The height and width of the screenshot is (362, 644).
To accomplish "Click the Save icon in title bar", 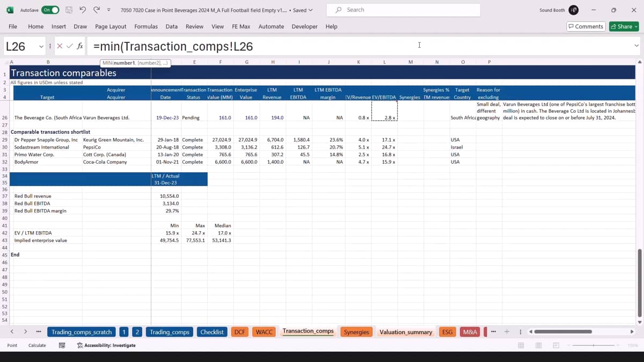I will coord(69,10).
